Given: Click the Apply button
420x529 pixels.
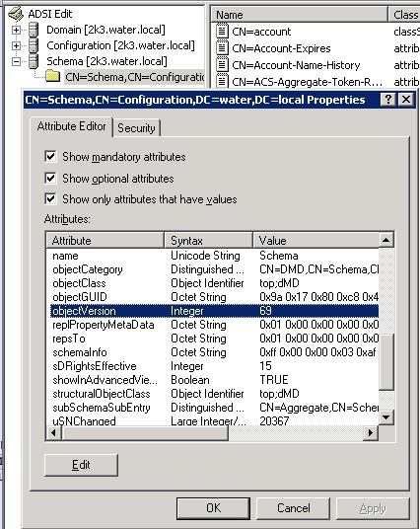Looking at the screenshot, I should [373, 508].
